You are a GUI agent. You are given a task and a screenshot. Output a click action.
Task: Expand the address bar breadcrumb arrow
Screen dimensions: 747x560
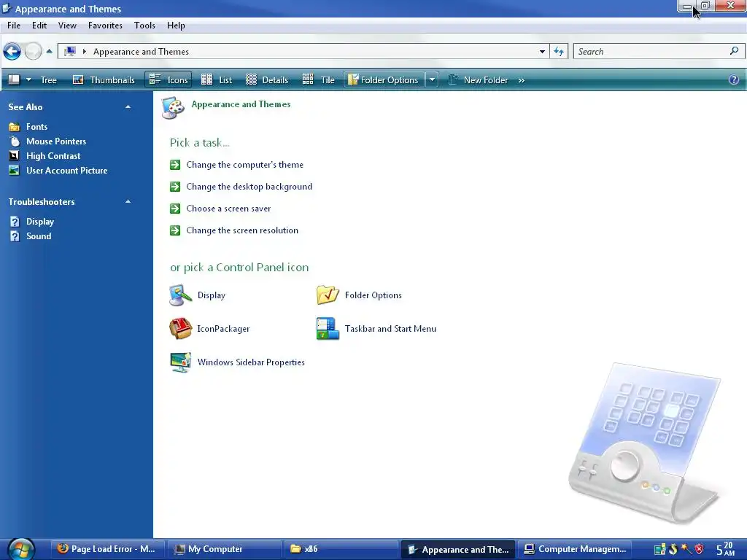[85, 52]
